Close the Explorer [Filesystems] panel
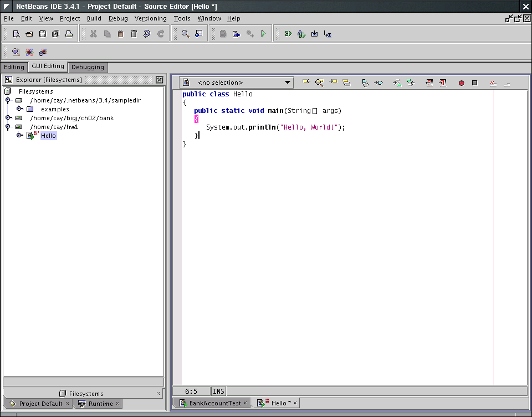 pos(160,80)
